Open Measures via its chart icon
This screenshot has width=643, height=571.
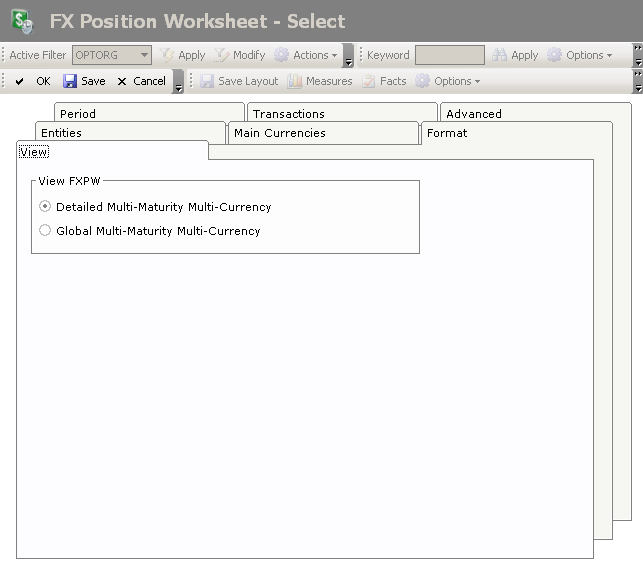tap(295, 81)
